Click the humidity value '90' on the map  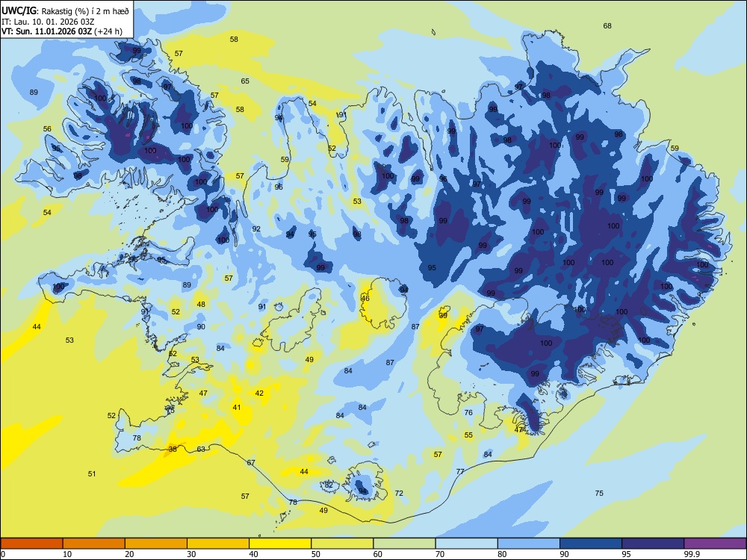[201, 327]
